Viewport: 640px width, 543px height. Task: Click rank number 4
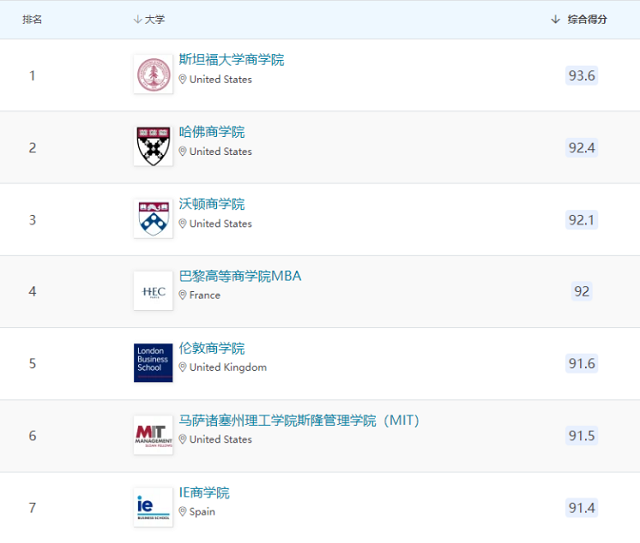pos(32,291)
